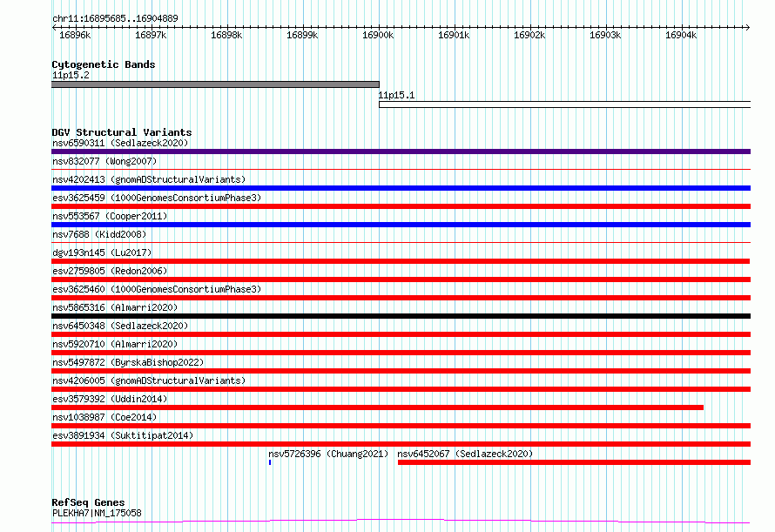The height and width of the screenshot is (532, 775).
Task: Click the 11p15.1 band label
Action: (x=396, y=95)
